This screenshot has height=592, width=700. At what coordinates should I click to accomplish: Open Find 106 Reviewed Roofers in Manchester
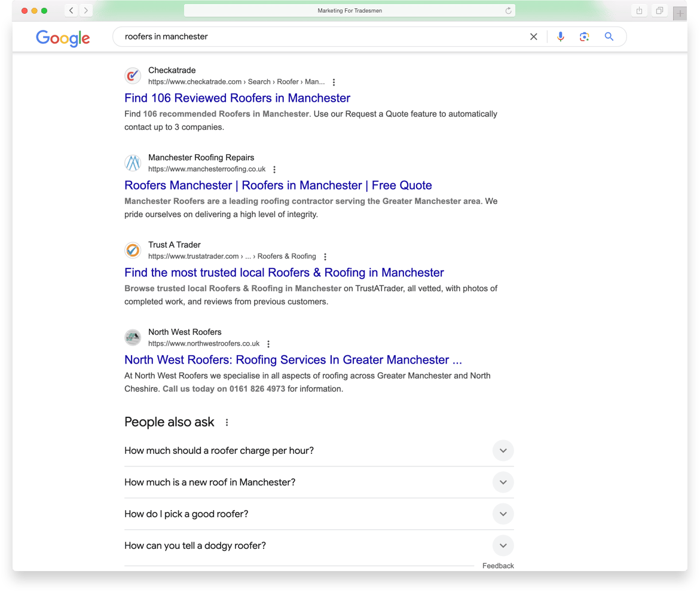point(237,98)
